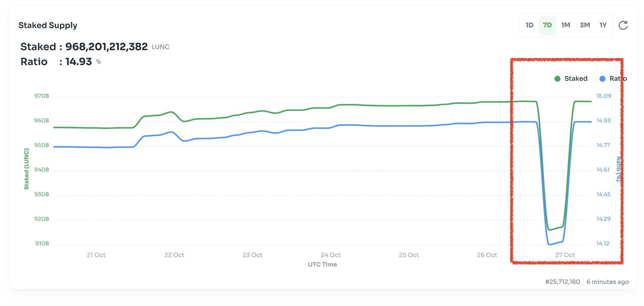
Task: Show the 3M time range
Action: pyautogui.click(x=585, y=25)
